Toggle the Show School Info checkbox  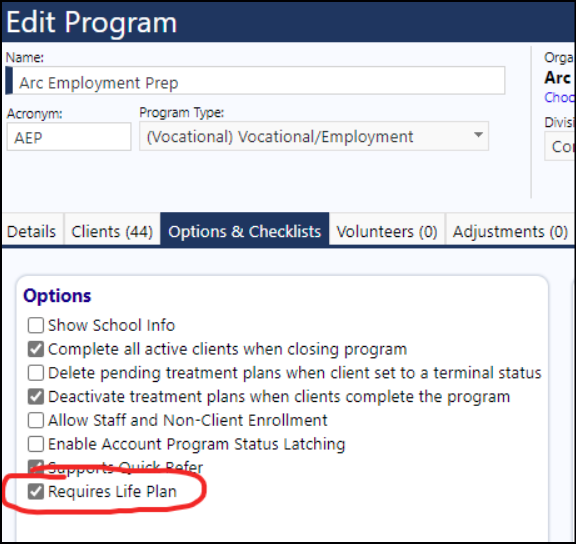(x=36, y=325)
